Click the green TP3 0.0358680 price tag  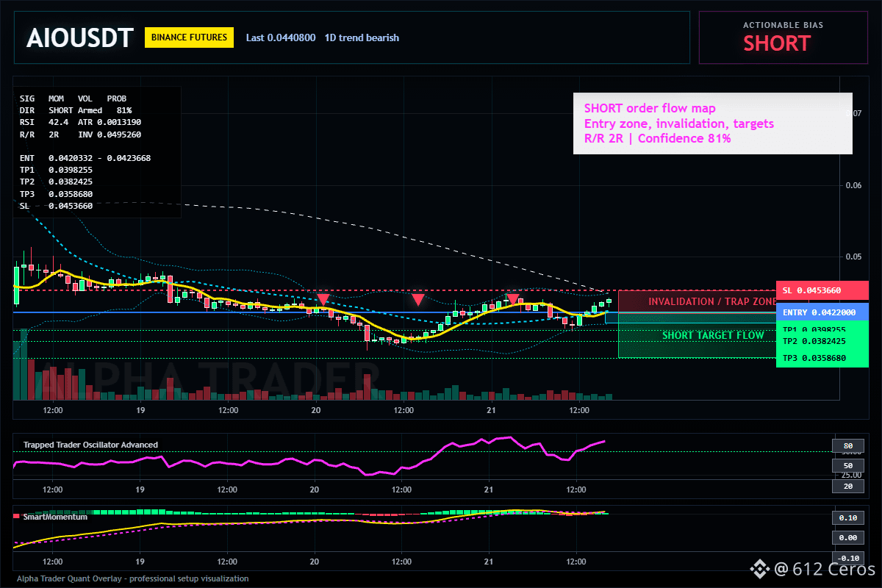822,358
